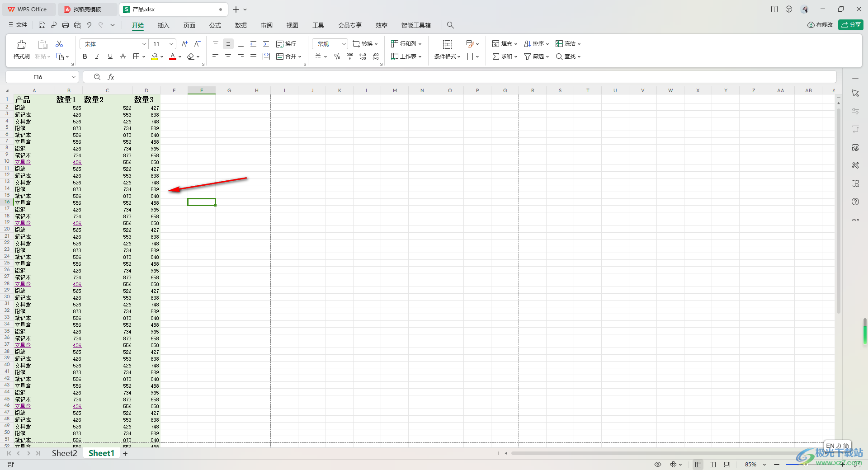Expand the Filter (筛选) dropdown
Image resolution: width=868 pixels, height=470 pixels.
tap(547, 57)
